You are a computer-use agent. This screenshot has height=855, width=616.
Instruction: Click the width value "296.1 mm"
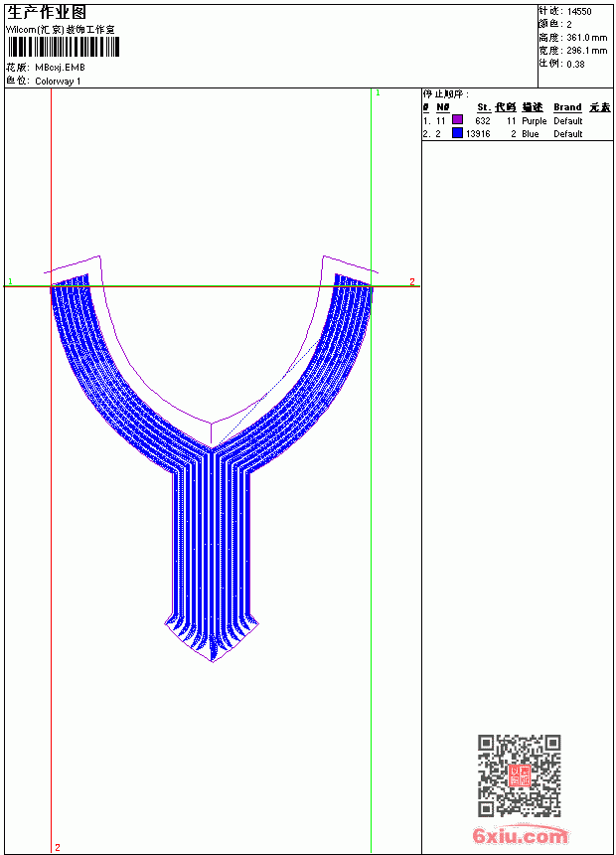[586, 51]
